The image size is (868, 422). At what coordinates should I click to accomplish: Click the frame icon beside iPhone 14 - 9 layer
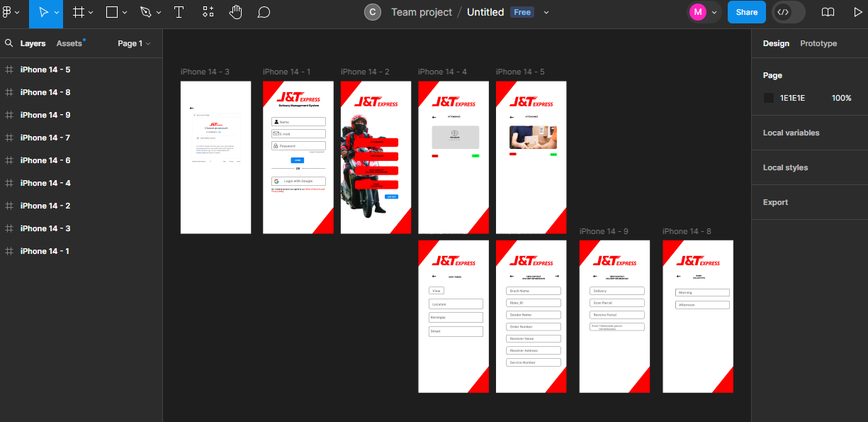9,115
